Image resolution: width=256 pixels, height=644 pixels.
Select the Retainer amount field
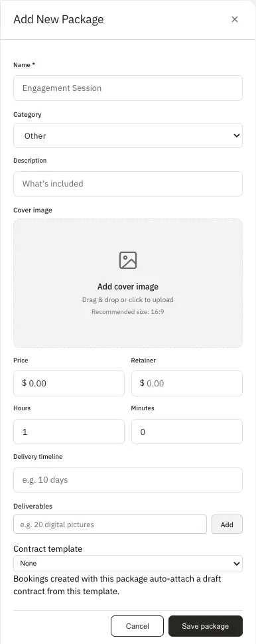[186, 383]
